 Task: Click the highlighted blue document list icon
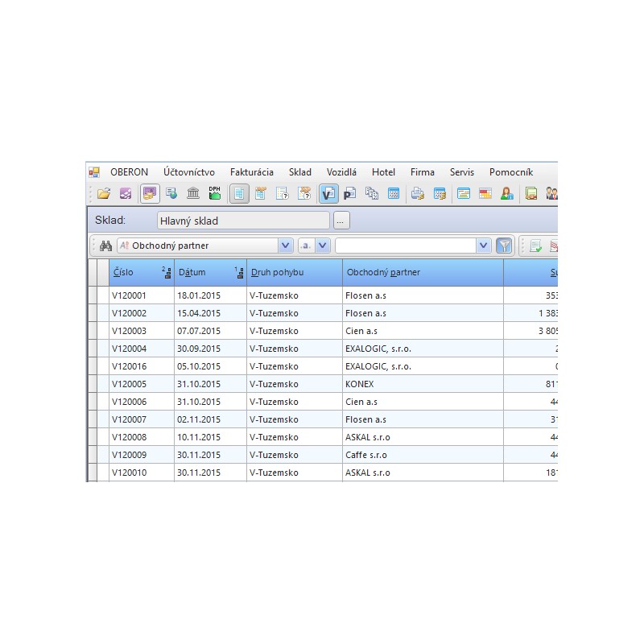click(x=239, y=193)
